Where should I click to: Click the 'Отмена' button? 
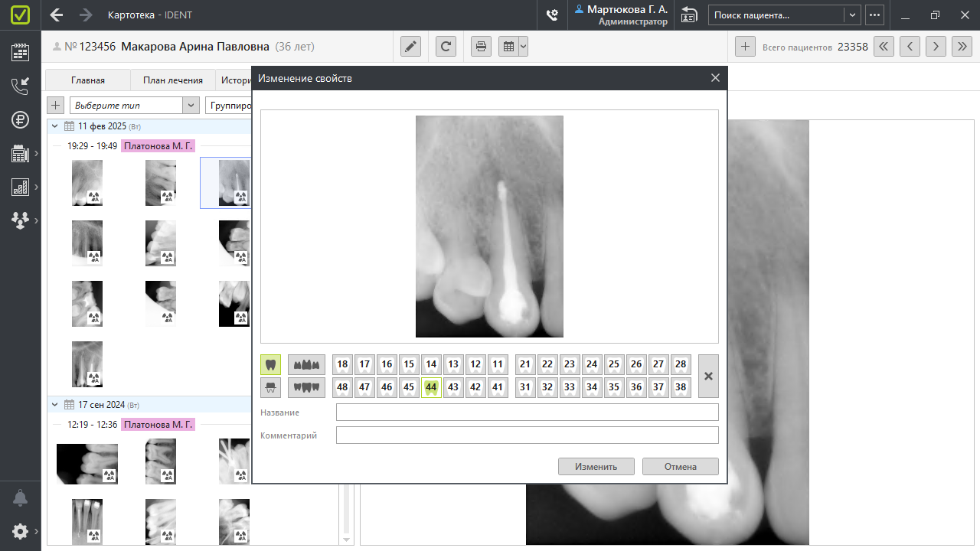tap(680, 467)
